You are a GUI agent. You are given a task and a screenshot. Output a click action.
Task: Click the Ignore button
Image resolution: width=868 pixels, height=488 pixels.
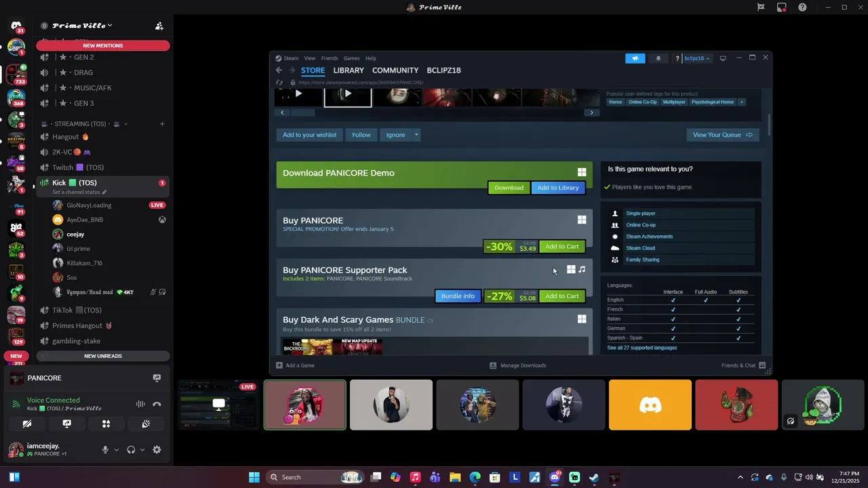[395, 135]
